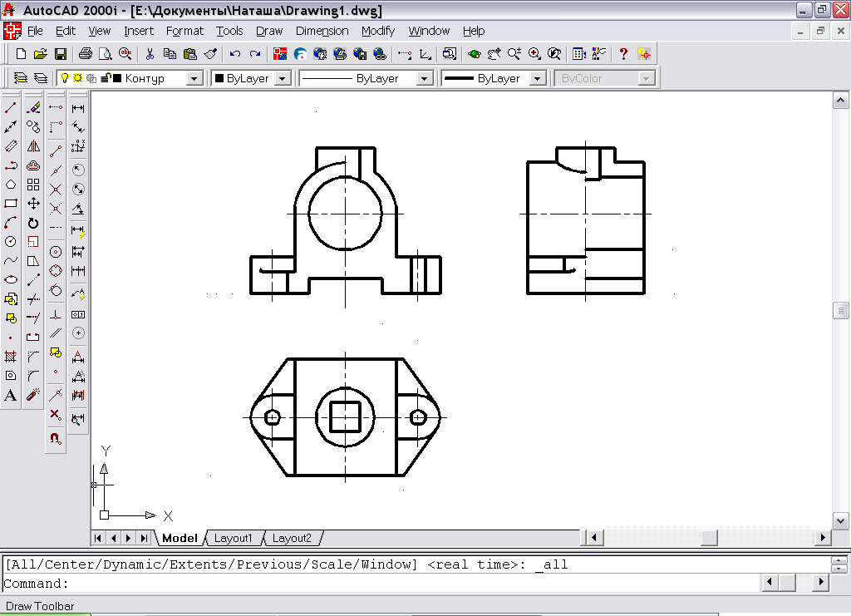Open the Draw menu
This screenshot has width=851, height=616.
tap(269, 31)
